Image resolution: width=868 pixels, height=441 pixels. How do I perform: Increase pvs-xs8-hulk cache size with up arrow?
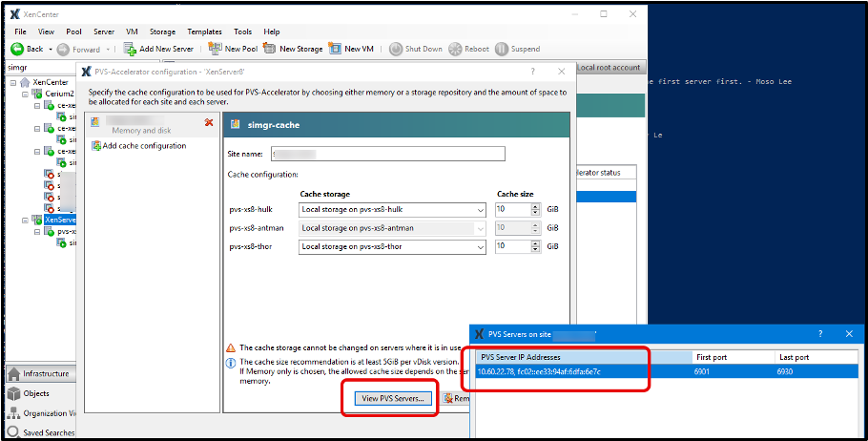[535, 206]
